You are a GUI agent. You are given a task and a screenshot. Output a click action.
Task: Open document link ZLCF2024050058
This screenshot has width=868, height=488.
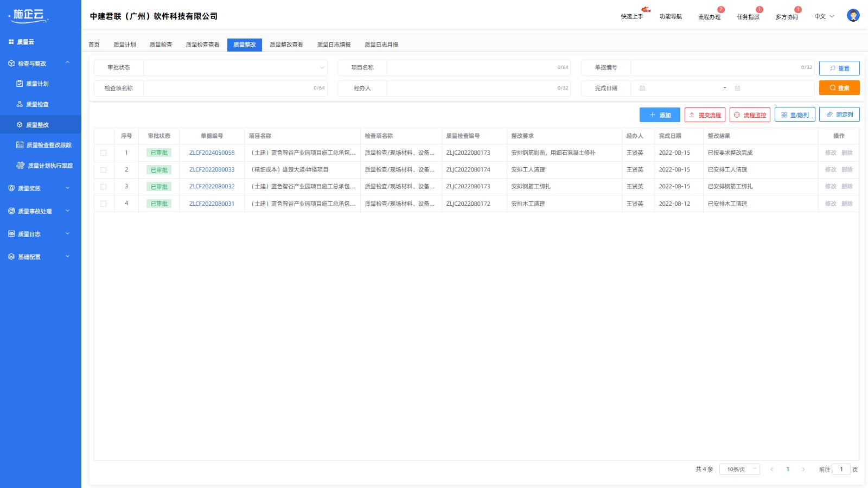212,153
